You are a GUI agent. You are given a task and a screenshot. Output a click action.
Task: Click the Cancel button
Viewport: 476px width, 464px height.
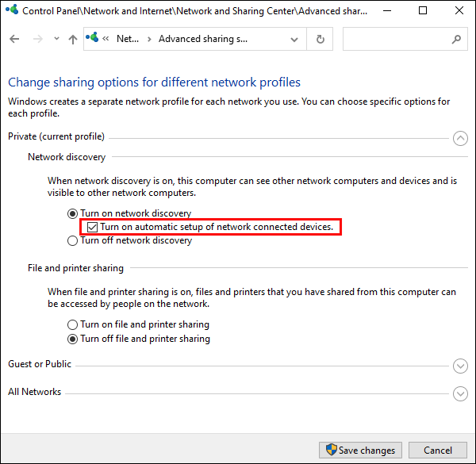(x=437, y=450)
